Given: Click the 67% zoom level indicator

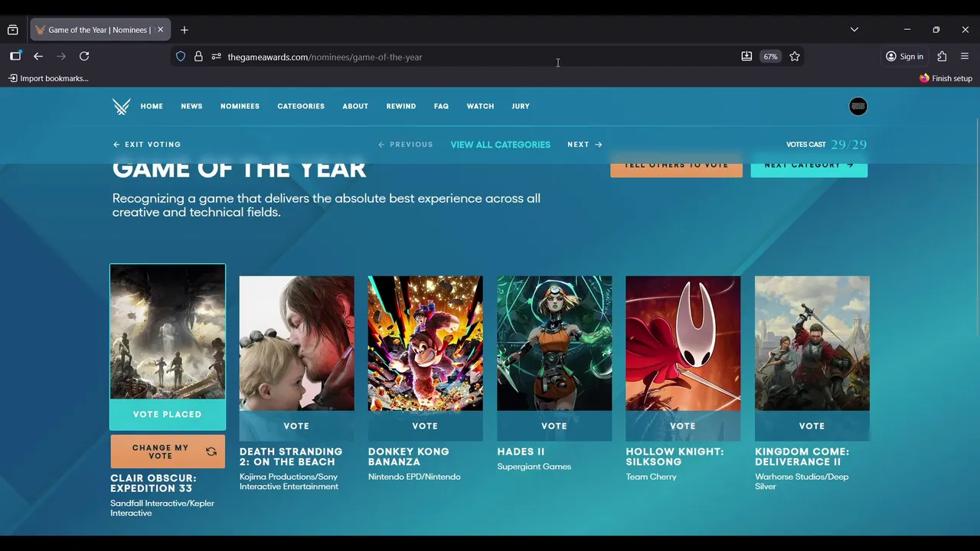Looking at the screenshot, I should pyautogui.click(x=770, y=57).
